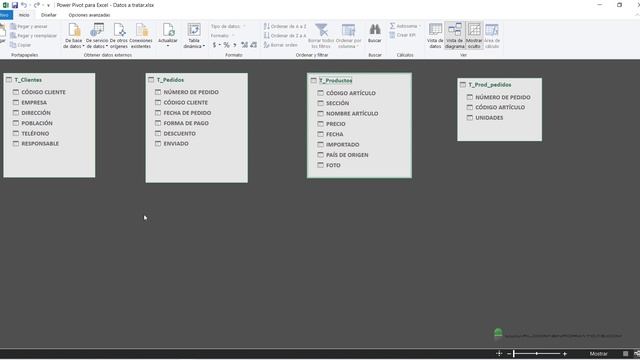Select DIRECCIÓN field in T_Clientes
Viewport: 640px width, 360px height.
(36, 113)
